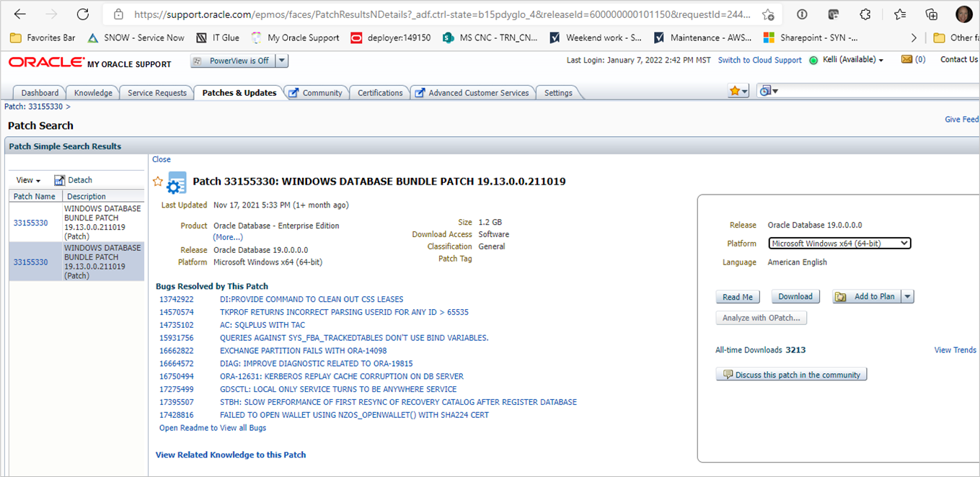980x477 pixels.
Task: Click Analyze with OPatch button
Action: click(x=762, y=318)
